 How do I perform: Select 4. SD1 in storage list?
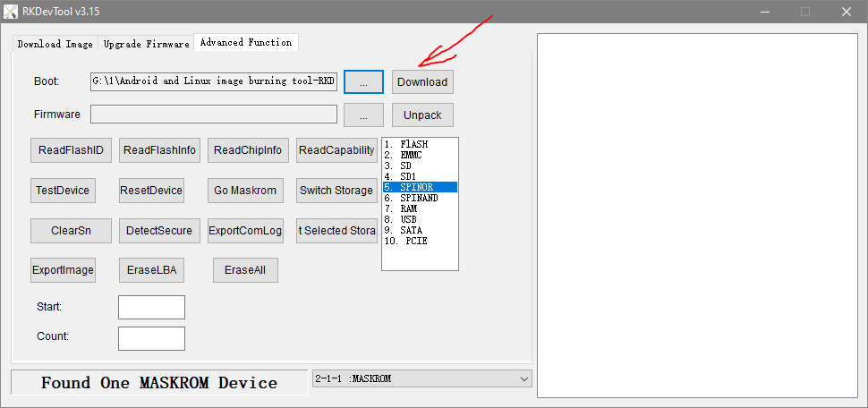420,176
